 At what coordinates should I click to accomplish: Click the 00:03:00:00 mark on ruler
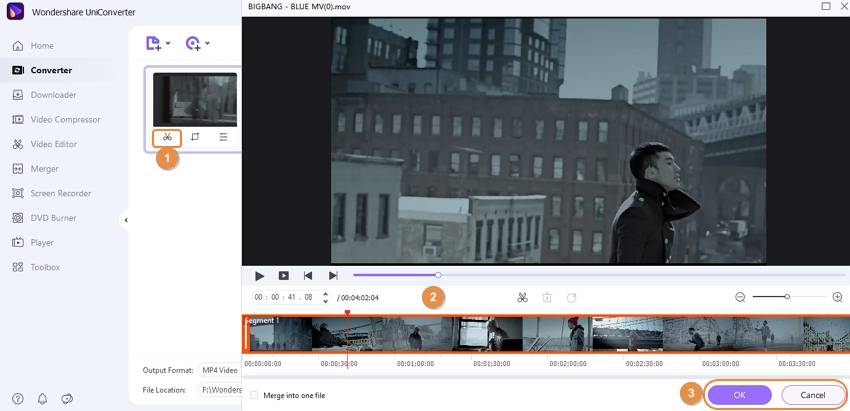(720, 364)
